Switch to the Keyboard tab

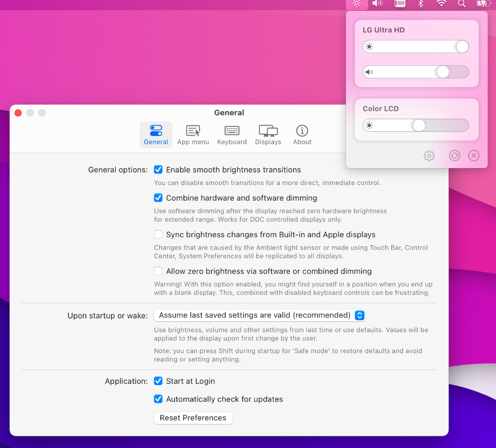click(x=232, y=135)
